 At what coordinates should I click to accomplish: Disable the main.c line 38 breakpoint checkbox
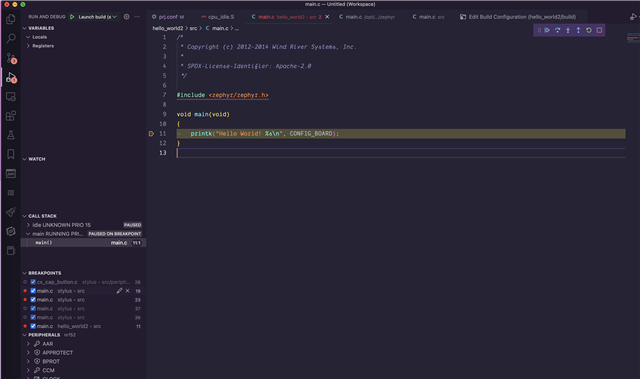tap(33, 317)
